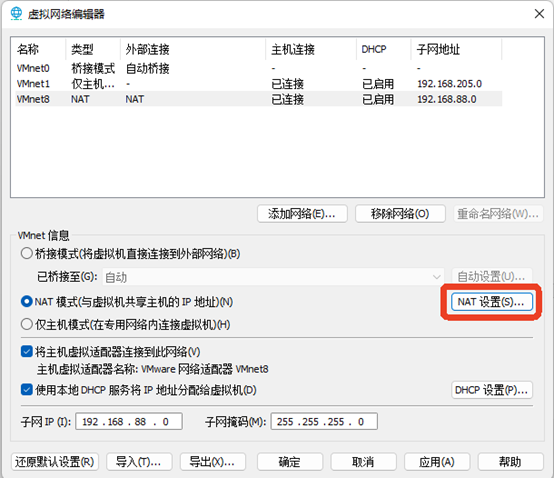Click the 还原默认设置 button
Screen dimensions: 554x478
(55, 462)
